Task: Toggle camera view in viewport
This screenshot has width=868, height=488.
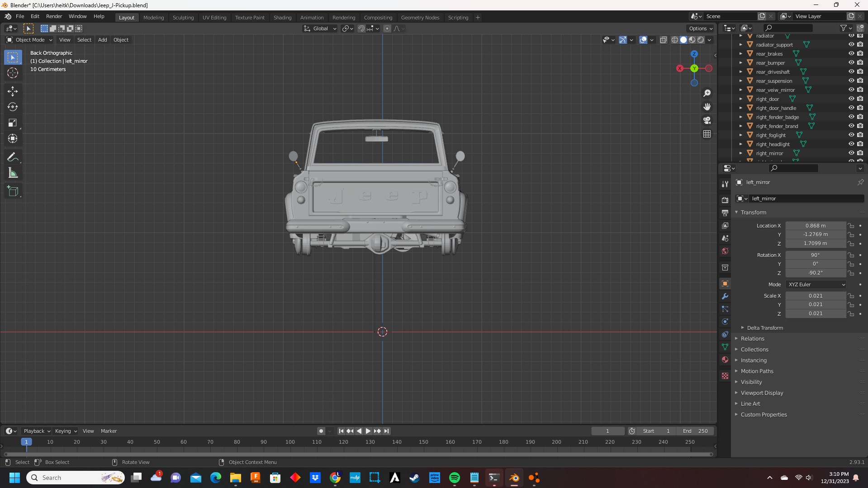Action: 707,120
